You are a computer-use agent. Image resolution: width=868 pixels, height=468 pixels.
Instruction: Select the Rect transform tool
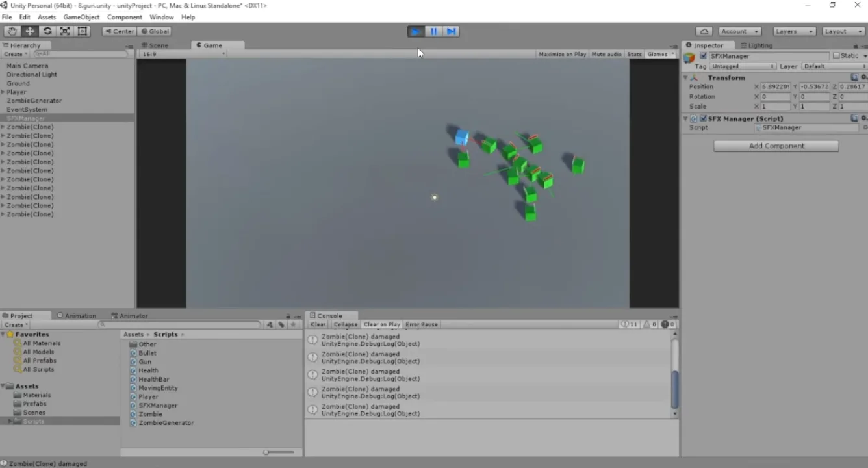tap(83, 31)
